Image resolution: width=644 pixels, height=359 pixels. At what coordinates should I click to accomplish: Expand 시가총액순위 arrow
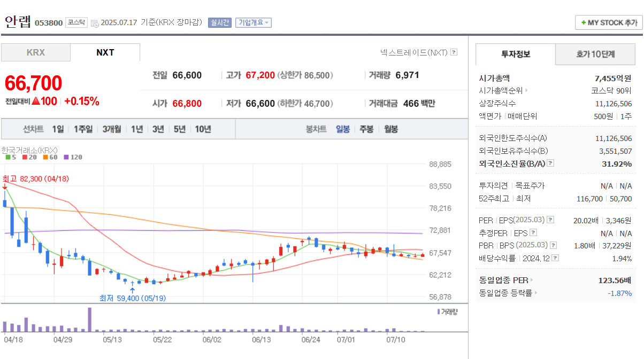526,91
